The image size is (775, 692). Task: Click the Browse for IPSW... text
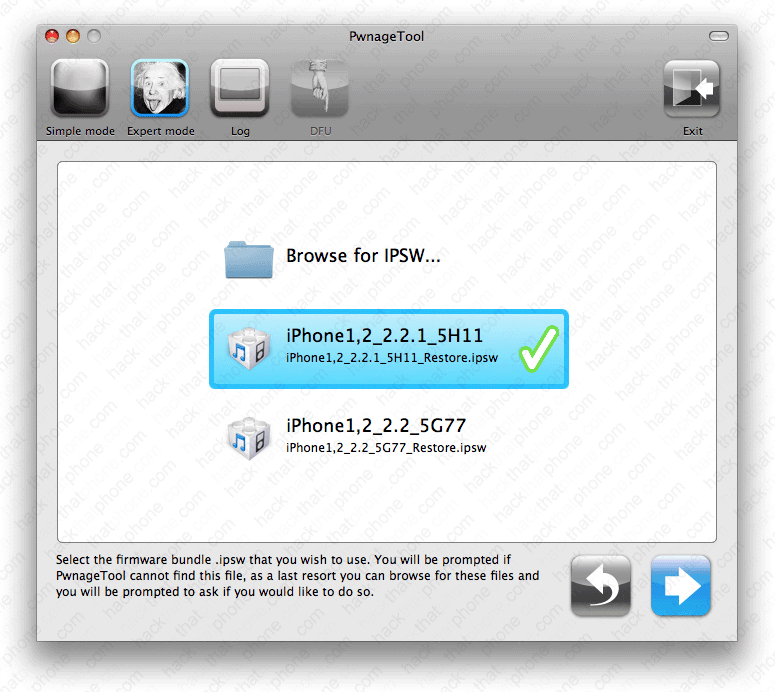(x=363, y=256)
